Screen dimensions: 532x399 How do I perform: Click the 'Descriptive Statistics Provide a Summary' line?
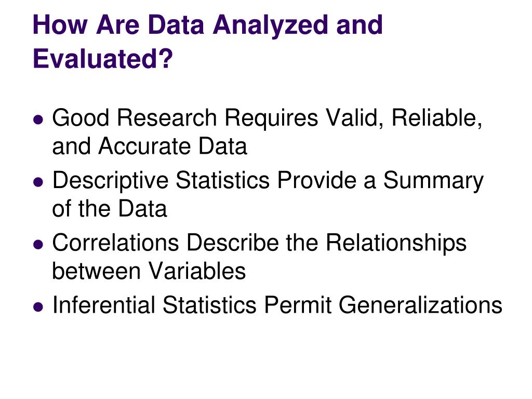tap(268, 182)
